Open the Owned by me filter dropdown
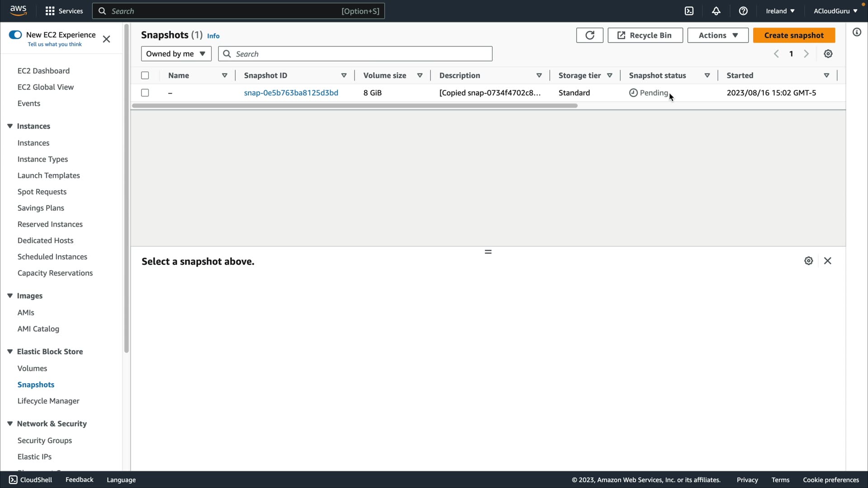 [x=176, y=54]
